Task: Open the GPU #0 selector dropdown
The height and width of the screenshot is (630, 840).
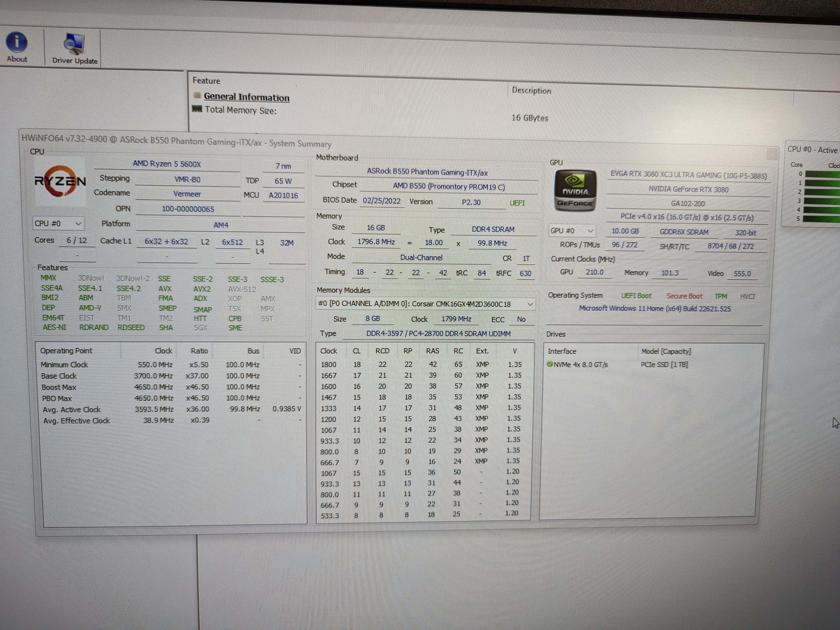Action: tap(573, 231)
